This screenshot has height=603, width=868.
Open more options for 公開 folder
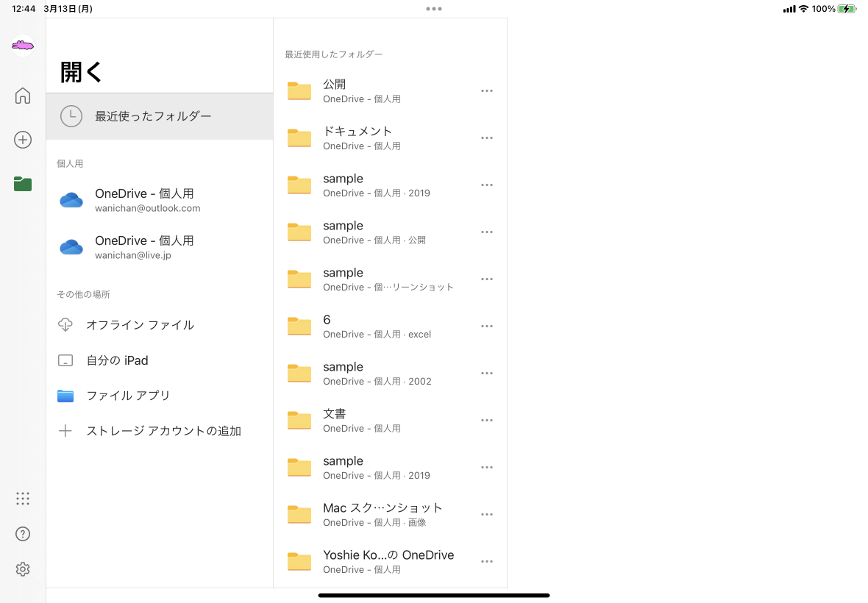(x=486, y=91)
